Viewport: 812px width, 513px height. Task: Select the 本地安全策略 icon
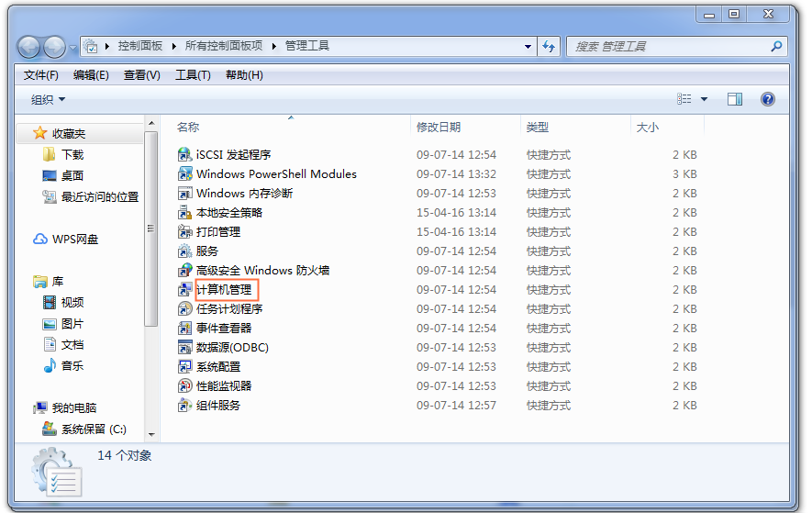click(184, 213)
